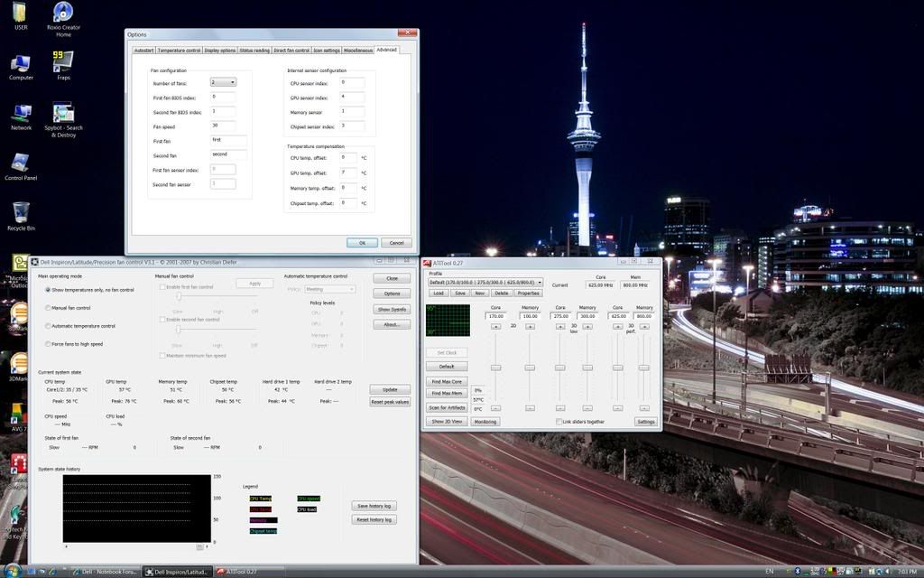Select the AVG 7 desktop icon

point(18,417)
